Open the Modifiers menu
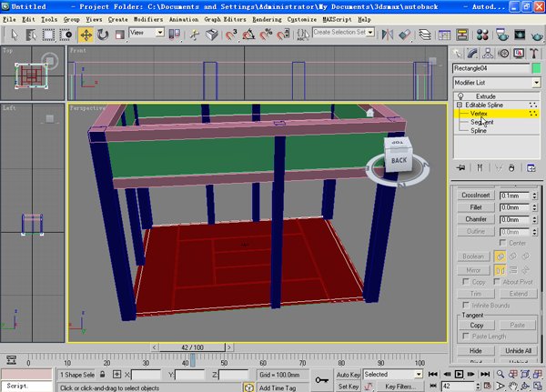The width and height of the screenshot is (546, 392). pos(148,18)
